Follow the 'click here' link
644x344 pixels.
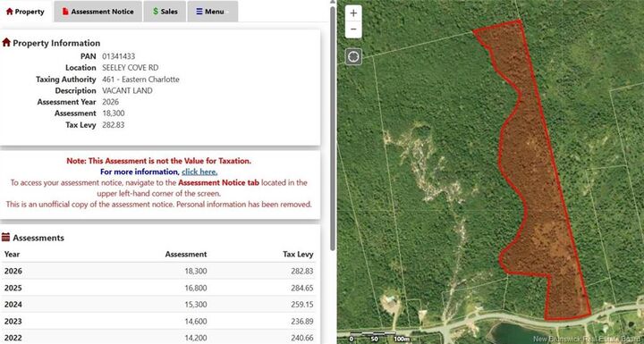coord(199,172)
